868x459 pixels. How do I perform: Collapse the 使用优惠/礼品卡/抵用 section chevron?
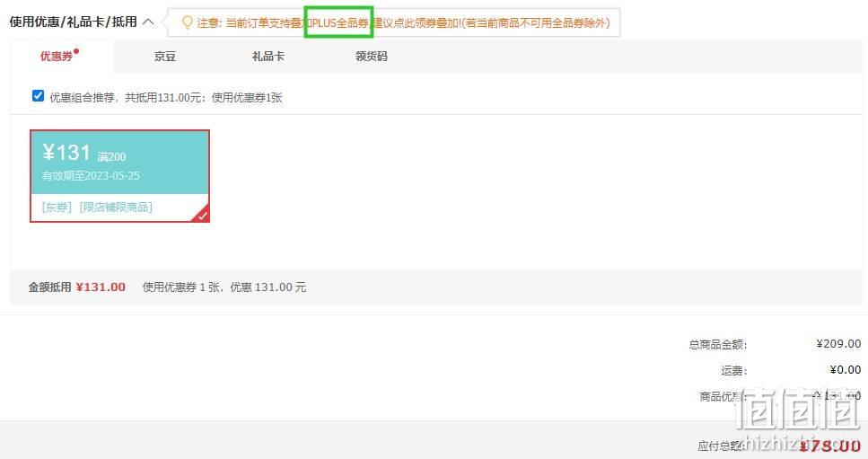[x=148, y=22]
